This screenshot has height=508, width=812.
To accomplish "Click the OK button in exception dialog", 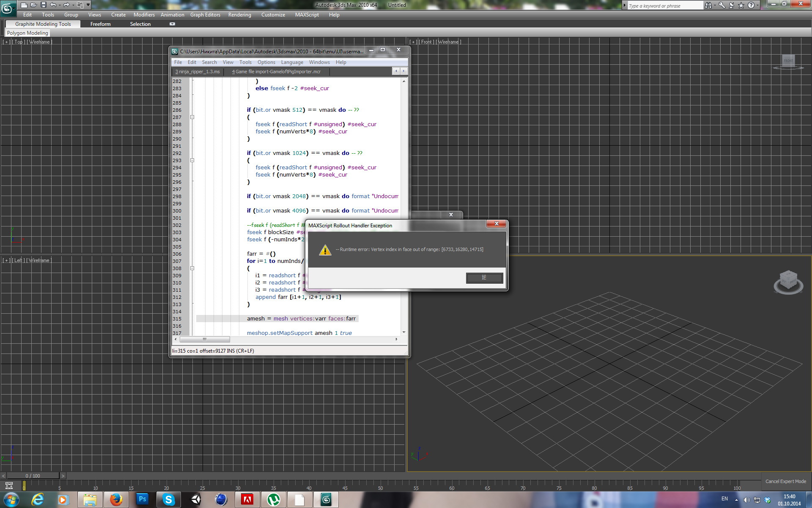I will 484,278.
